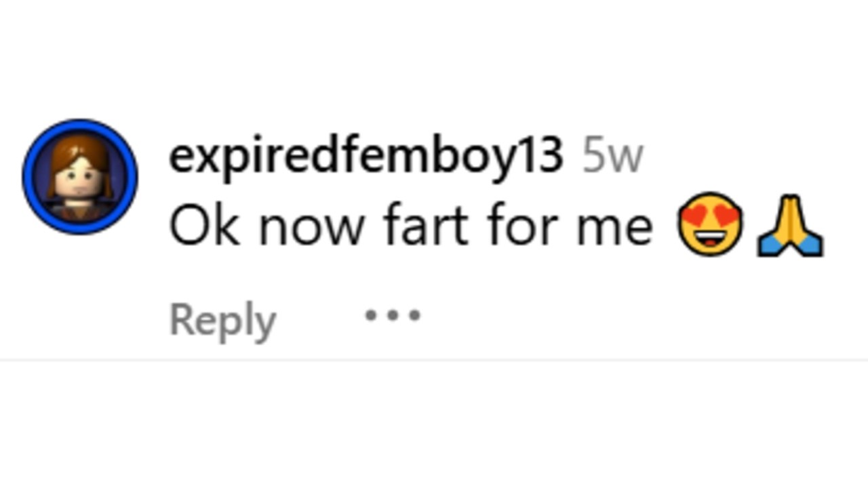
Task: Open the three-dot more options menu
Action: tap(393, 315)
